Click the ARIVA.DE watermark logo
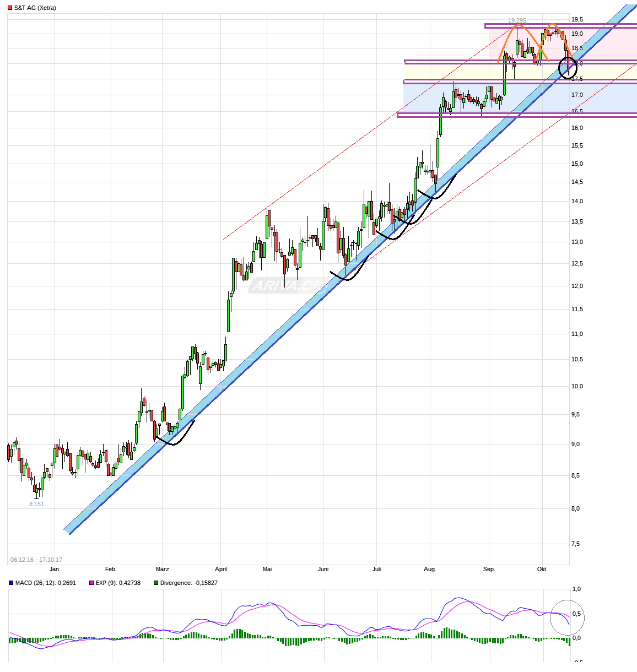 pyautogui.click(x=287, y=285)
